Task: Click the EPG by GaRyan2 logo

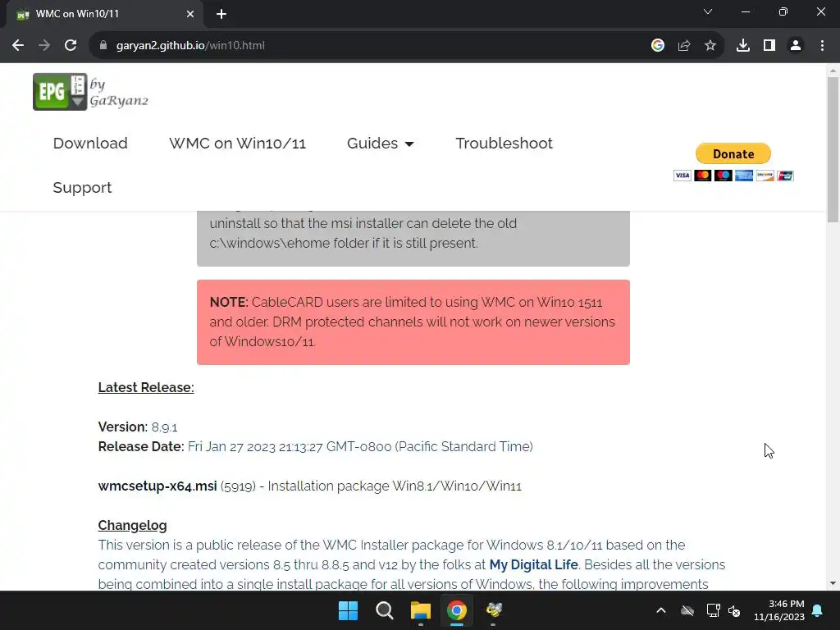Action: coord(90,92)
